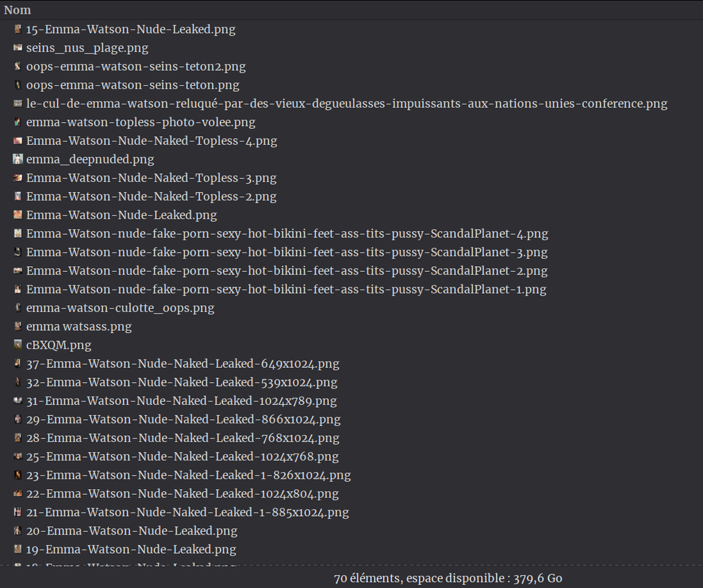Select the file name ending ScandalPlanet-4.png
The image size is (703, 588).
point(288,234)
